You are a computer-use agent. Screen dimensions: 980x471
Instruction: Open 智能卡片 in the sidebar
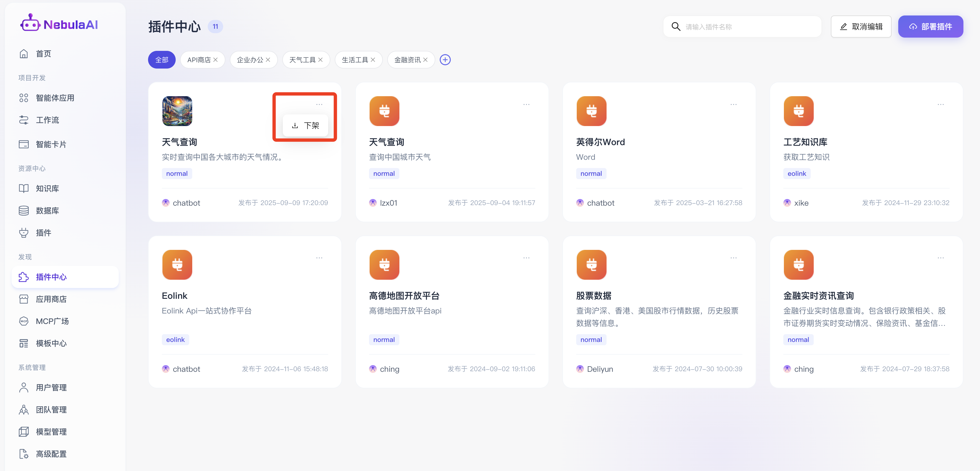click(51, 144)
